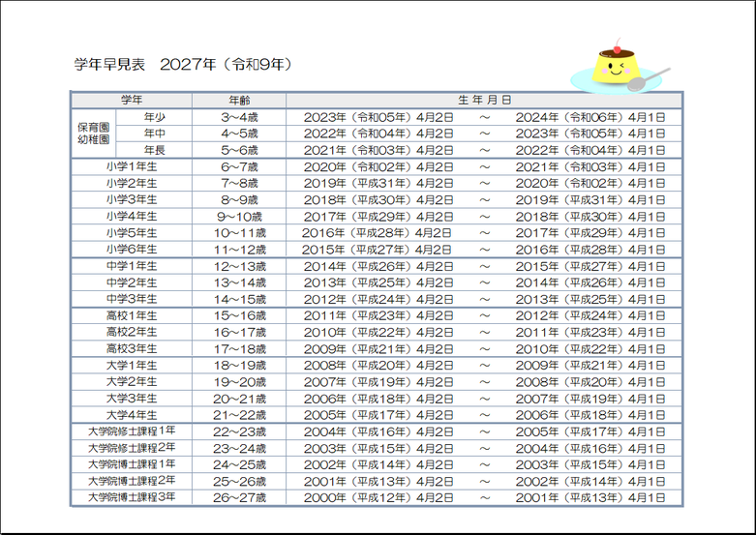Click the 小学6年生 cell
The height and width of the screenshot is (535, 756).
pos(132,250)
